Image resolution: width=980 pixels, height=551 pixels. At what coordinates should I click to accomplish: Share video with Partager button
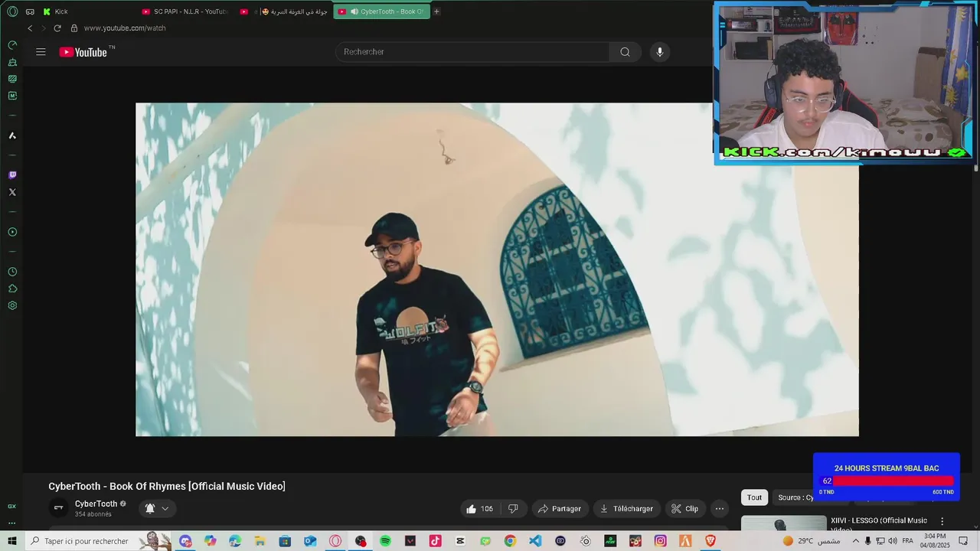coord(559,509)
